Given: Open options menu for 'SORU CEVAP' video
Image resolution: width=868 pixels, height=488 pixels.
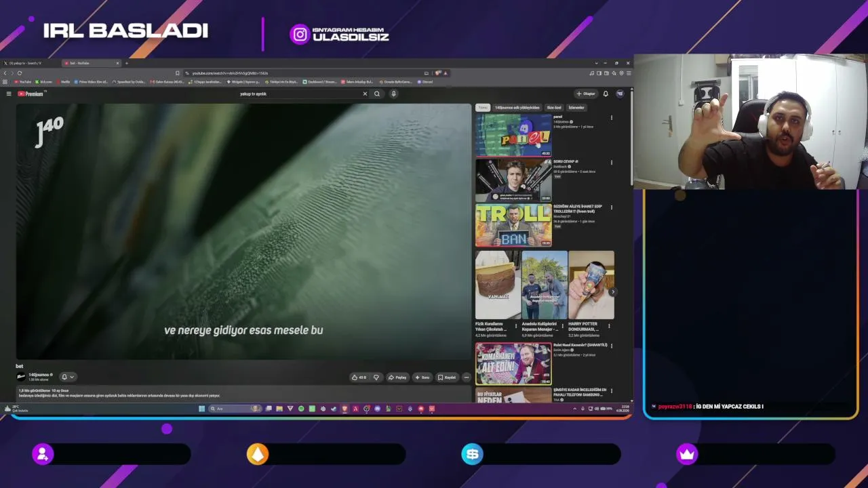Looking at the screenshot, I should [611, 163].
